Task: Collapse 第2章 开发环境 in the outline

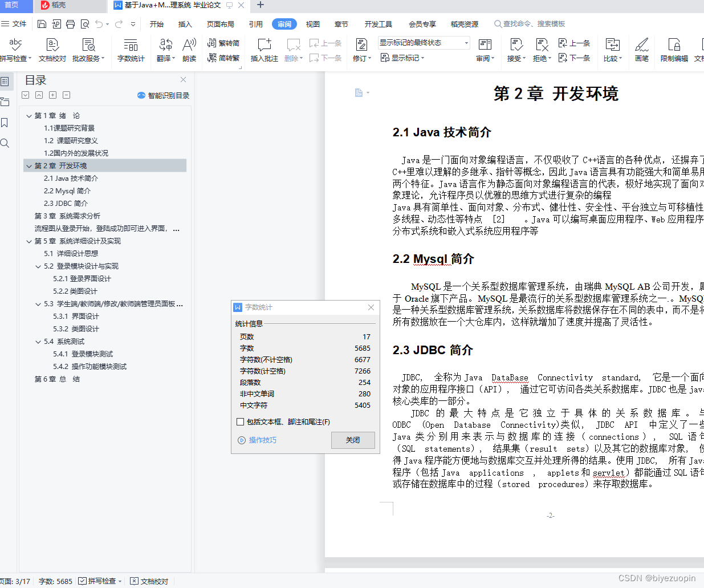Action: [29, 165]
